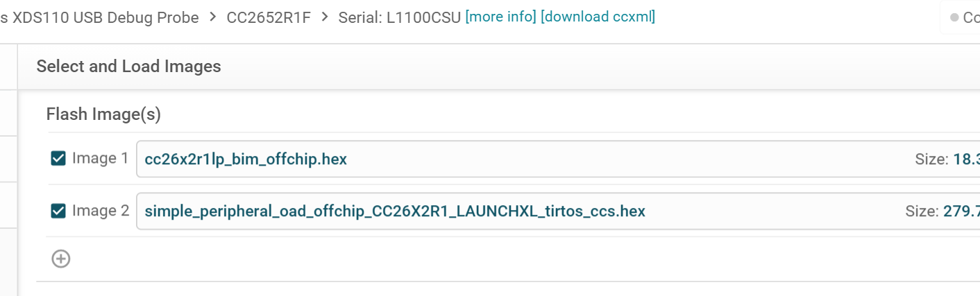Add another flash image with plus icon
The width and height of the screenshot is (980, 296).
point(61,259)
